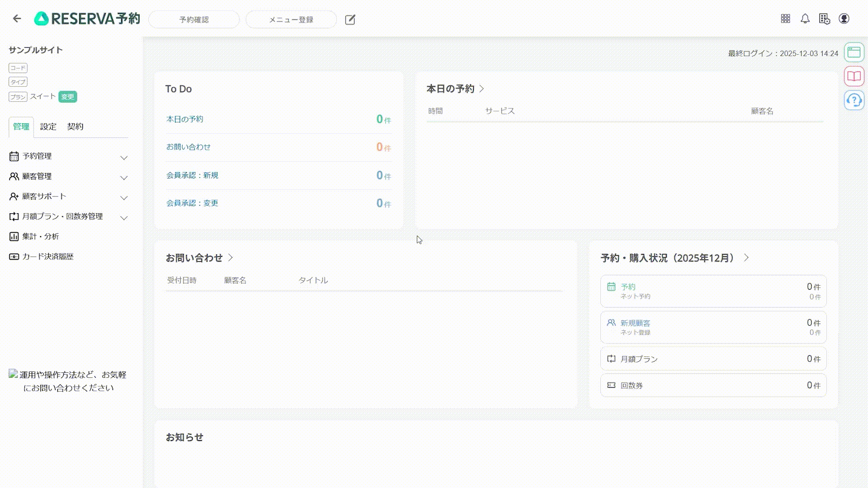Open the edit shortcuts pencil icon
The height and width of the screenshot is (488, 868).
(x=350, y=19)
